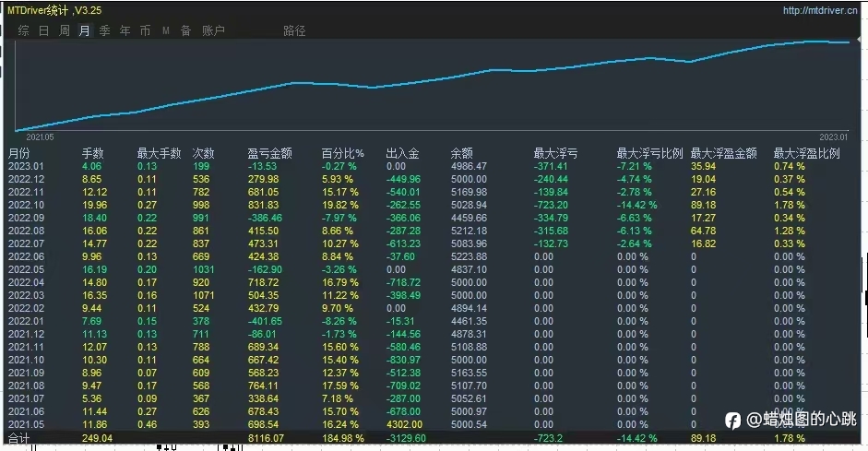
Task: Open the 账户 account tab
Action: point(214,30)
